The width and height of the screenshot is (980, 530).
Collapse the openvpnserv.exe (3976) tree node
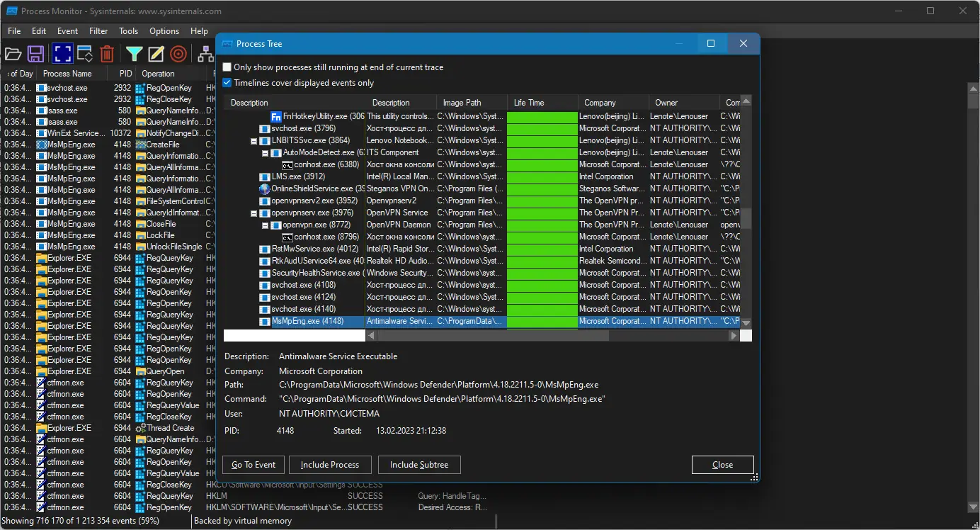coord(253,213)
